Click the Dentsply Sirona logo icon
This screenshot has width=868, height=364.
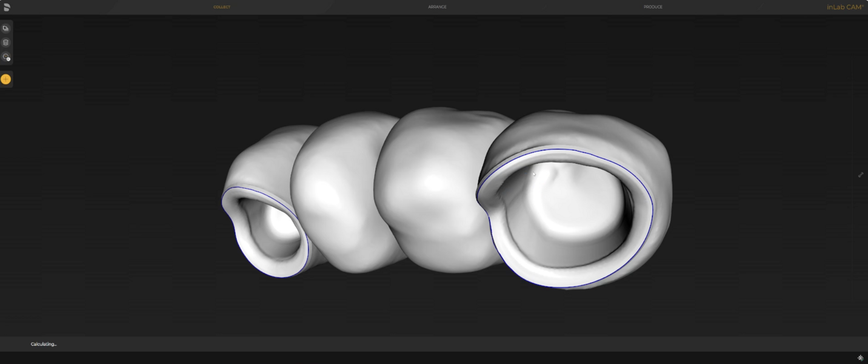(7, 7)
